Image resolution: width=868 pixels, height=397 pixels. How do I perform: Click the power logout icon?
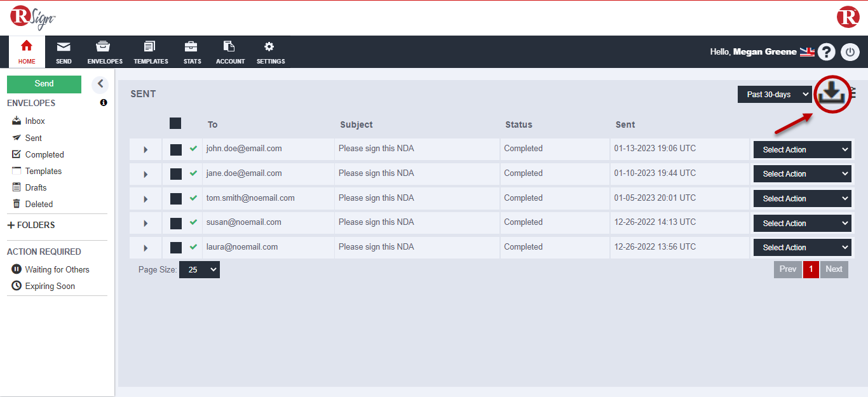click(x=850, y=52)
